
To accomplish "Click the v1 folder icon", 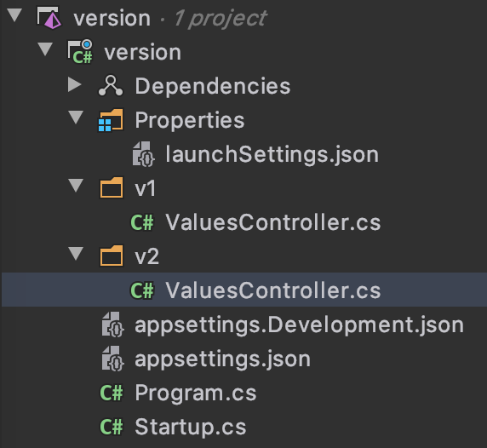I will tap(112, 187).
